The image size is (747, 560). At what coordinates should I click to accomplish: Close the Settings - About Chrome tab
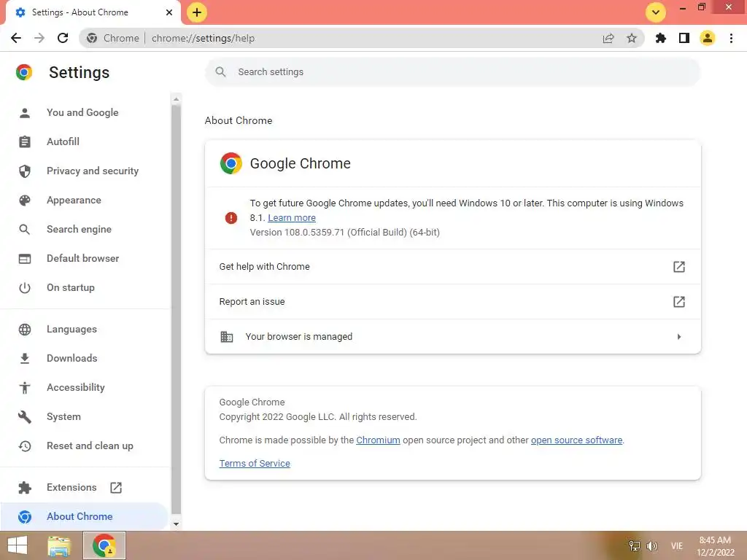(169, 12)
